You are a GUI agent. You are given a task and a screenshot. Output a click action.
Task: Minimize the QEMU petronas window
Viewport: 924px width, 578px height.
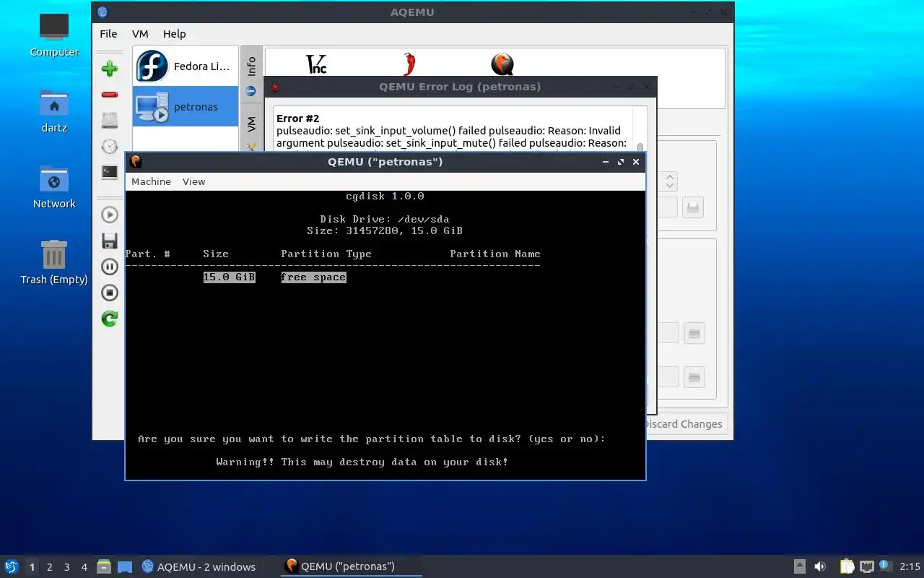coord(606,162)
